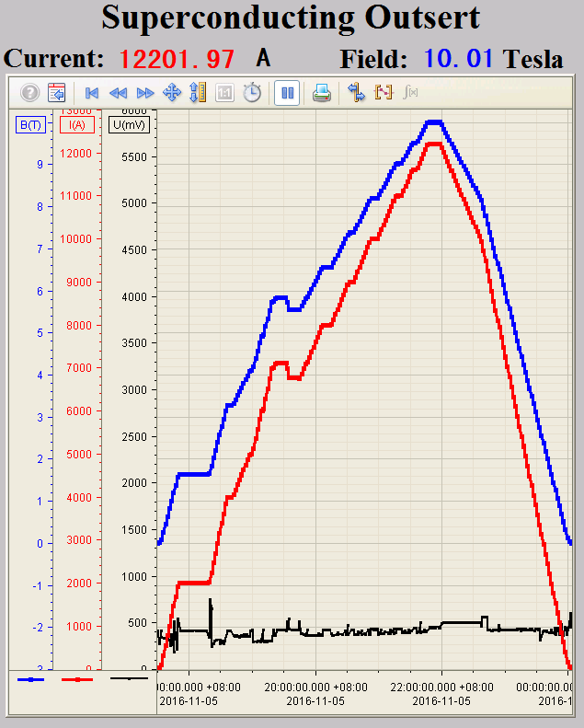
Task: Click the data cursor arrows icon
Action: [x=357, y=93]
